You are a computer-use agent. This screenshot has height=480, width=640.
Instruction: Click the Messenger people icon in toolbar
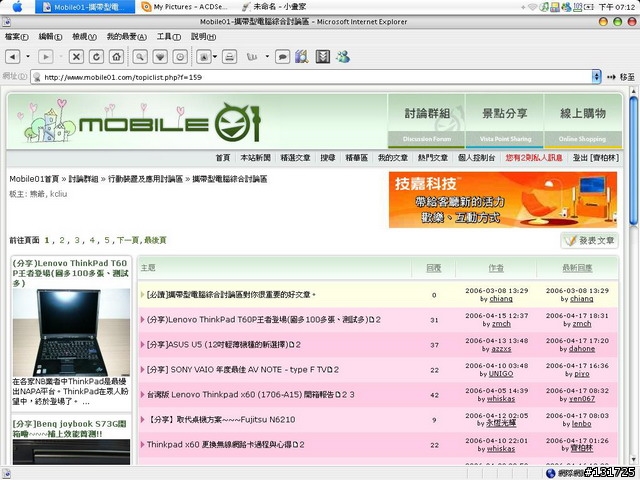click(x=343, y=57)
